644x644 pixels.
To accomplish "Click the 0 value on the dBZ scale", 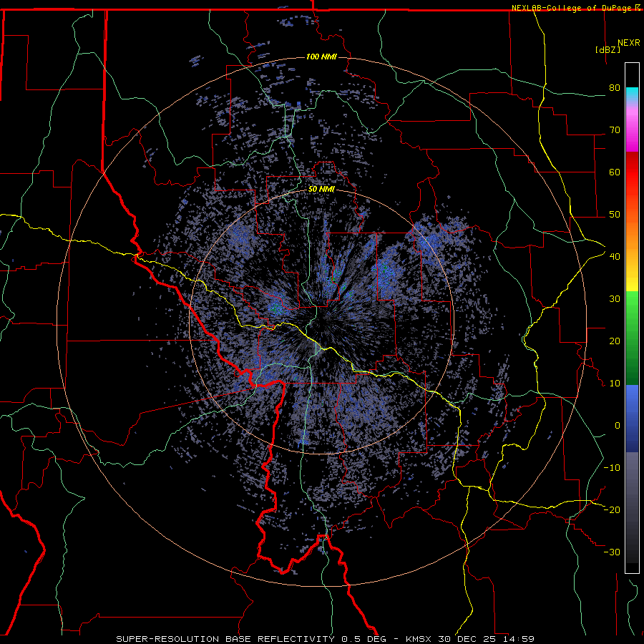I will [618, 426].
